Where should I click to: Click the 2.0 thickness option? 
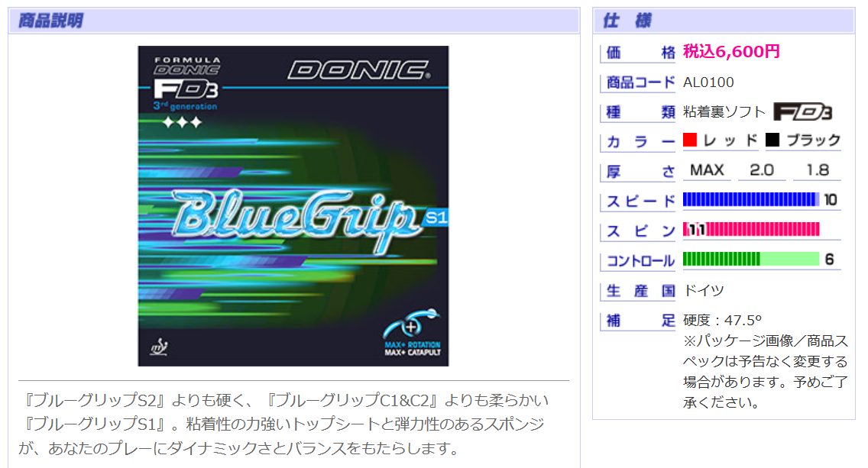coord(762,170)
